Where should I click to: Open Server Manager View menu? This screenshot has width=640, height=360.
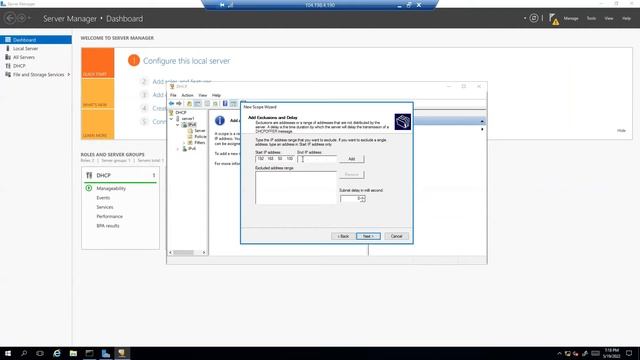click(x=609, y=18)
